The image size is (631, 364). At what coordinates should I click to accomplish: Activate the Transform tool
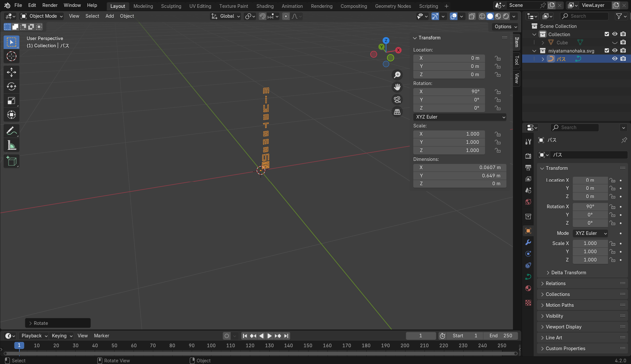[12, 115]
